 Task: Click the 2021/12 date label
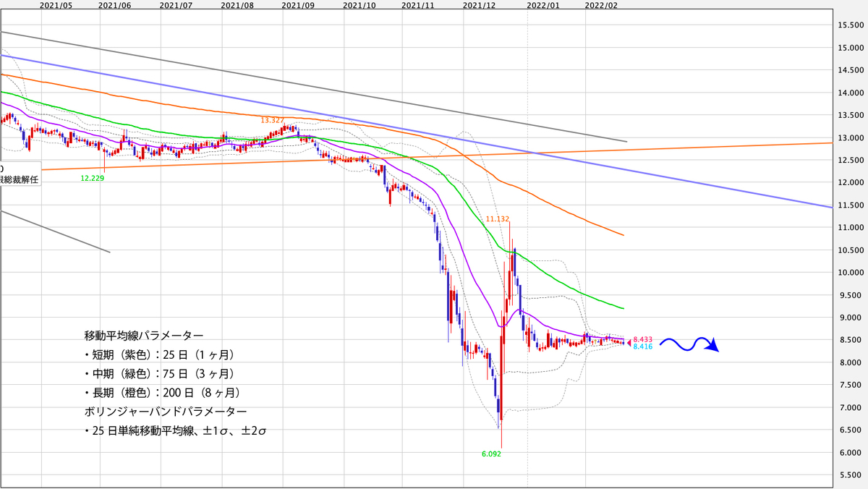coord(478,5)
